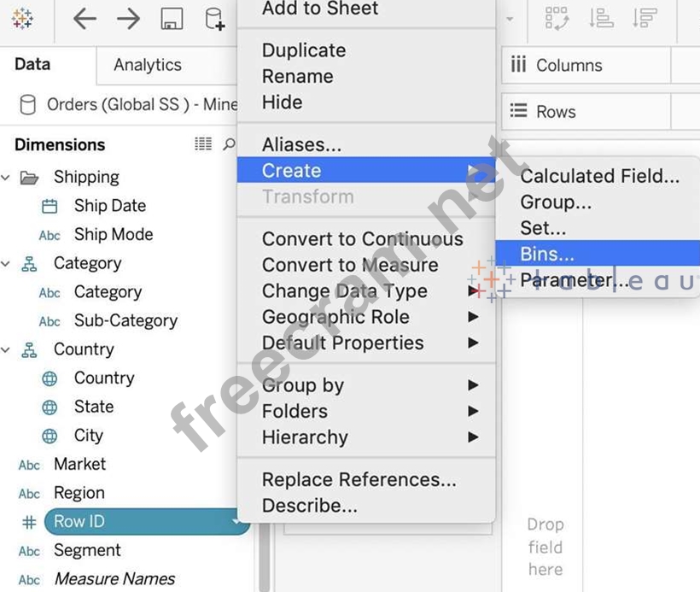Select the Ship Date field
The width and height of the screenshot is (700, 592).
(109, 206)
